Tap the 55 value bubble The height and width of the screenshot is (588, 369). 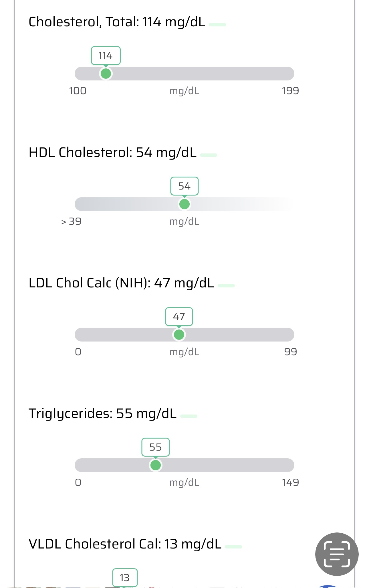coord(156,447)
